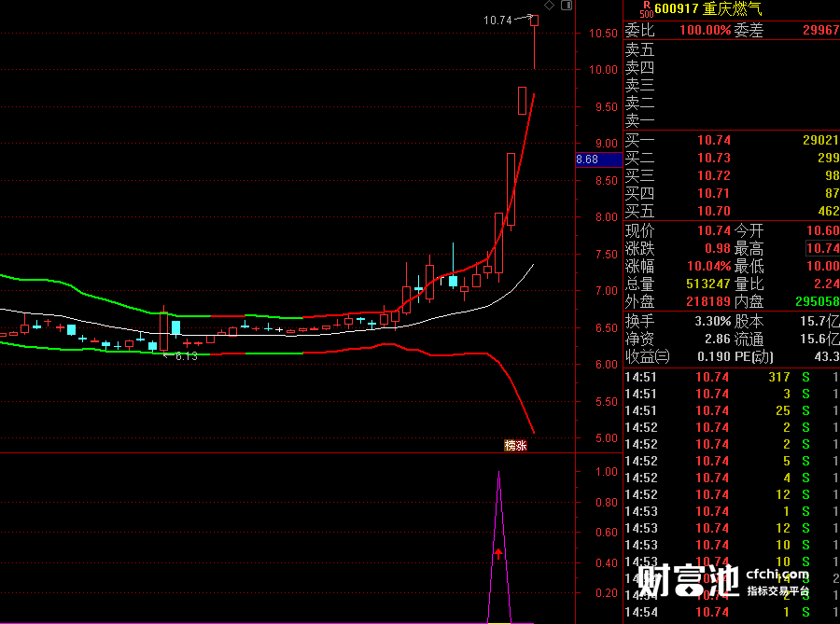Click the 买二 bid price 10.73
The height and width of the screenshot is (624, 840).
(714, 158)
